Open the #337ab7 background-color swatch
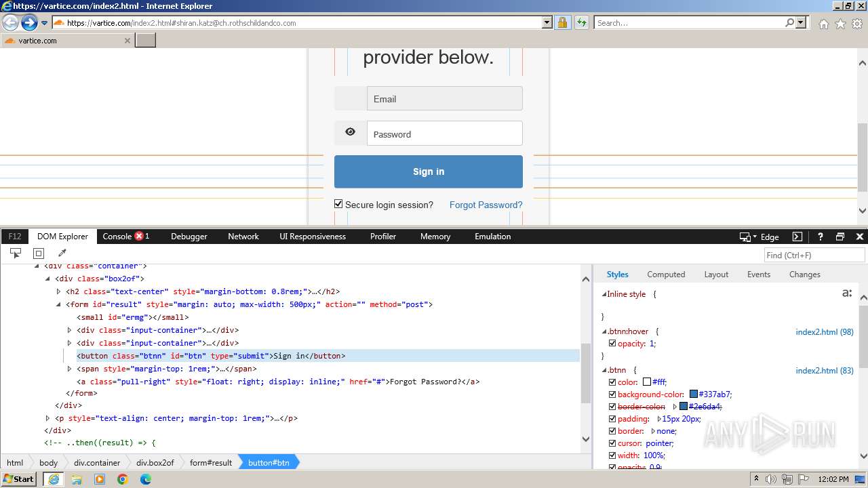868x488 pixels. 694,394
